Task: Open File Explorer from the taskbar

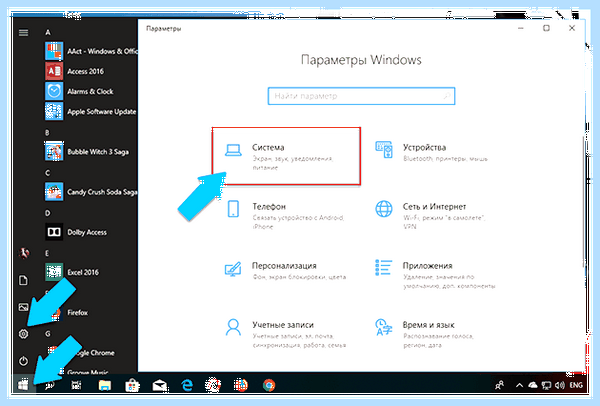Action: 104,385
